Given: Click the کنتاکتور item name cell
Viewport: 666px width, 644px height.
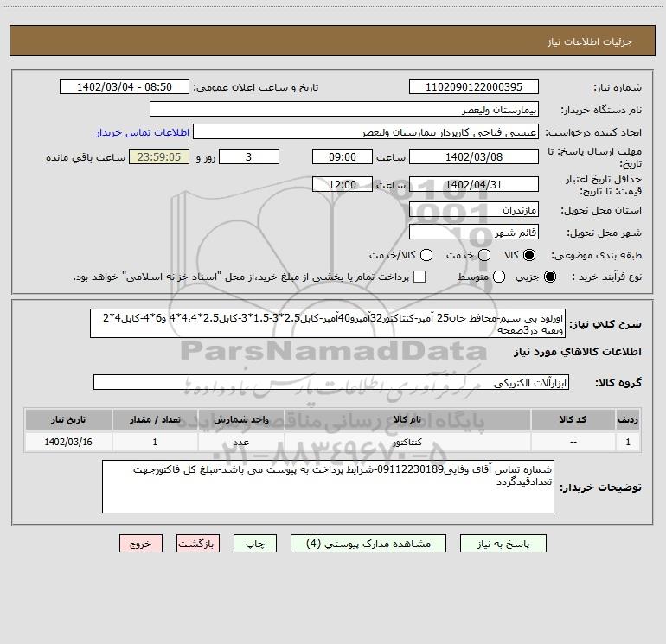Looking at the screenshot, I should (x=407, y=442).
